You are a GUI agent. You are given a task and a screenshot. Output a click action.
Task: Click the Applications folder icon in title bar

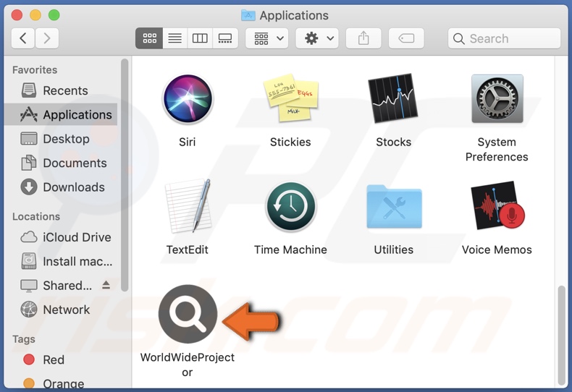248,15
